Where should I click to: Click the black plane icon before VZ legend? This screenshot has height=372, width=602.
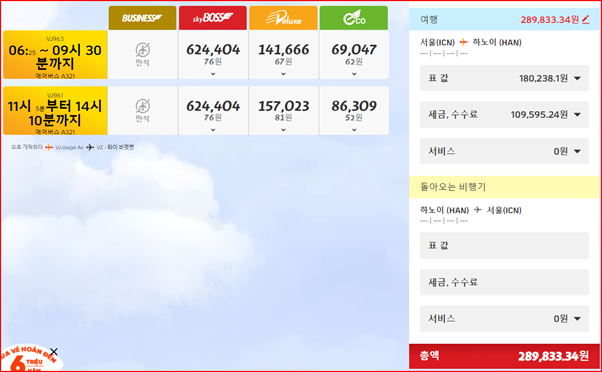[x=90, y=147]
